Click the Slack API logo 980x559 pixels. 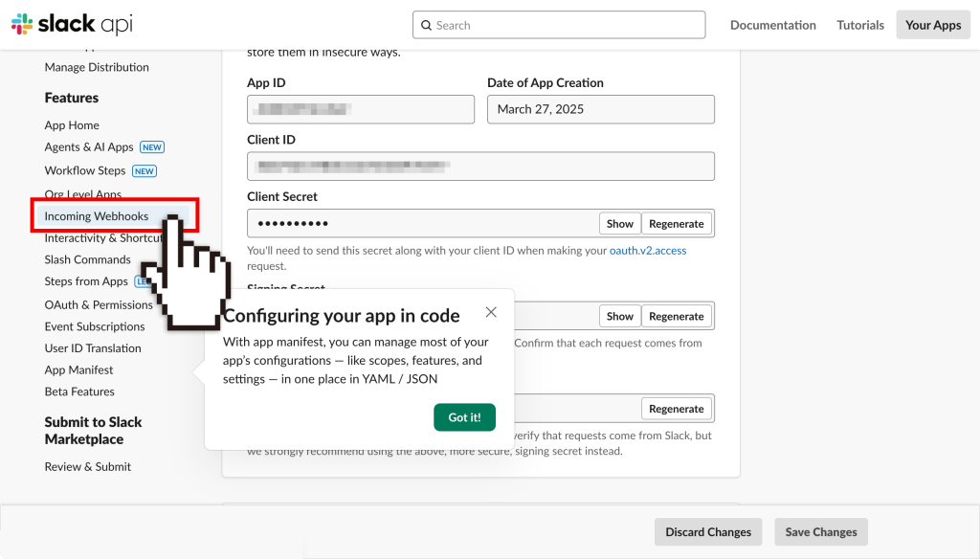(x=73, y=25)
